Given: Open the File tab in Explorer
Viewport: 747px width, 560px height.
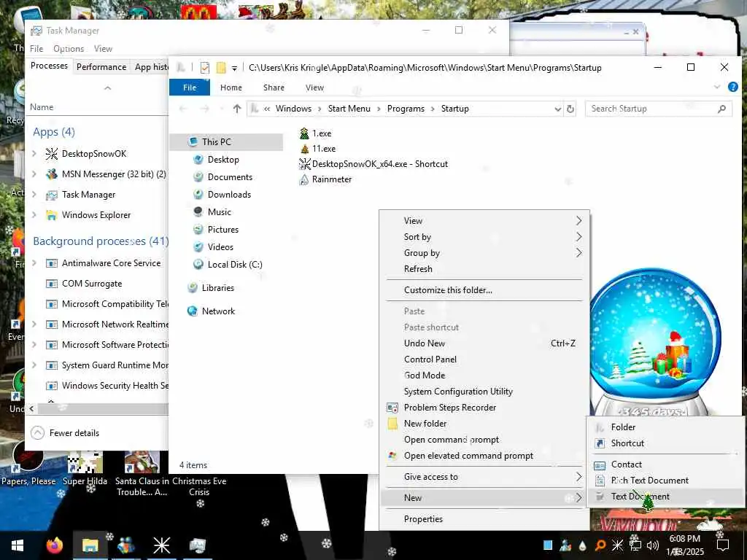Looking at the screenshot, I should point(190,87).
